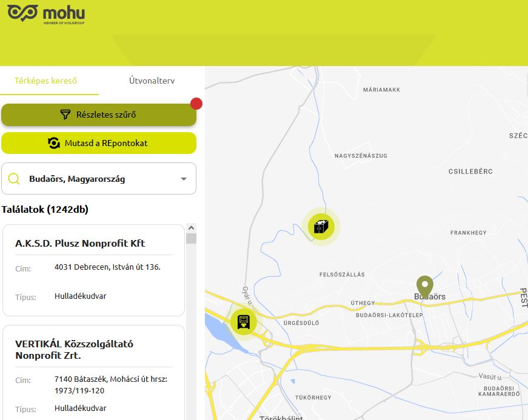The image size is (528, 420).
Task: Click the results list scroll-up arrow
Action: [x=192, y=228]
